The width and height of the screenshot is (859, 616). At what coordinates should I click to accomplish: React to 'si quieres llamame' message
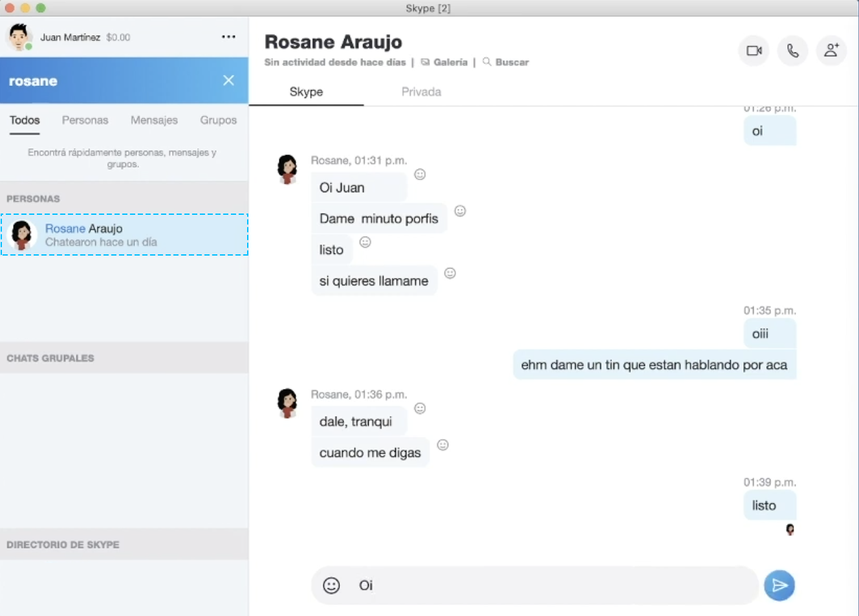click(450, 273)
